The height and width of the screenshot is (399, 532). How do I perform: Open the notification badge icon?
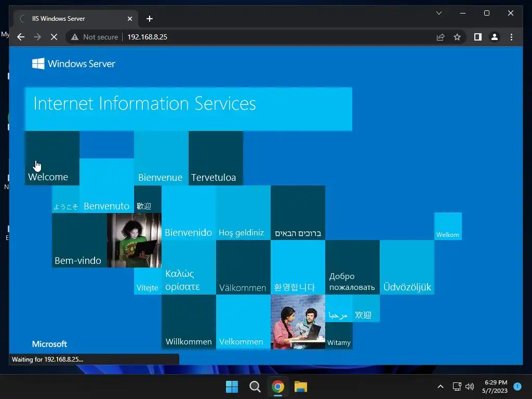coord(517,386)
